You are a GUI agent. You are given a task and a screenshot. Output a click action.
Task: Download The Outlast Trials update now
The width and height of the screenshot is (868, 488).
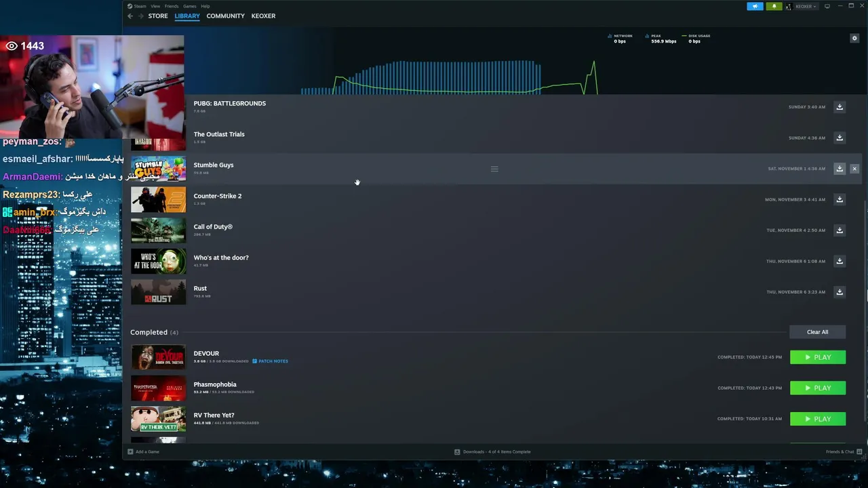click(x=840, y=138)
